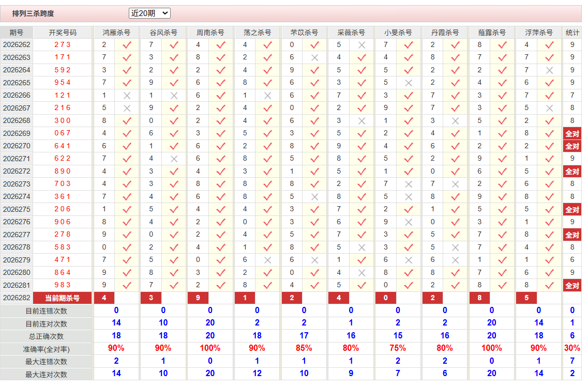The width and height of the screenshot is (588, 388).
Task: Click the 期号 column header
Action: 17,33
